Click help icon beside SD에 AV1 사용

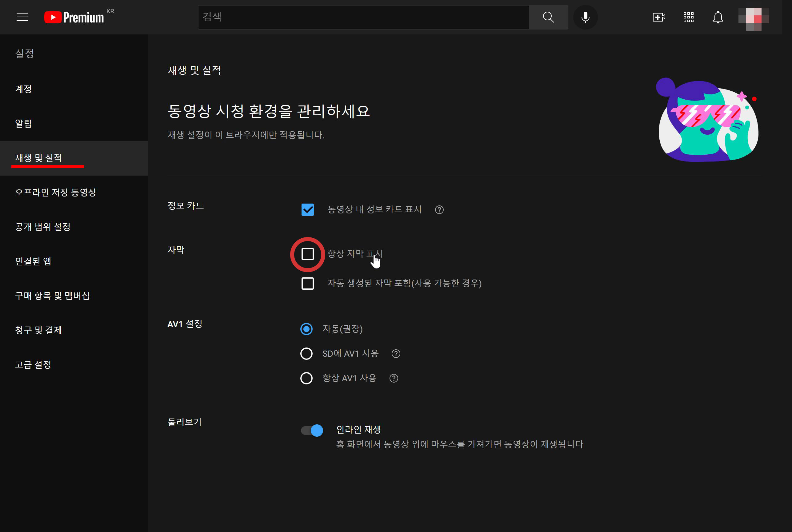(x=395, y=354)
